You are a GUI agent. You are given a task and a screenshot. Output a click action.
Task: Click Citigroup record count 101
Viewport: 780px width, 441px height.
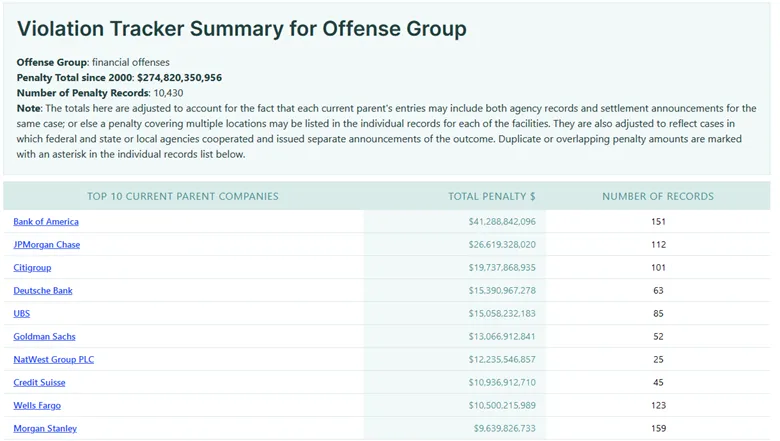coord(658,267)
